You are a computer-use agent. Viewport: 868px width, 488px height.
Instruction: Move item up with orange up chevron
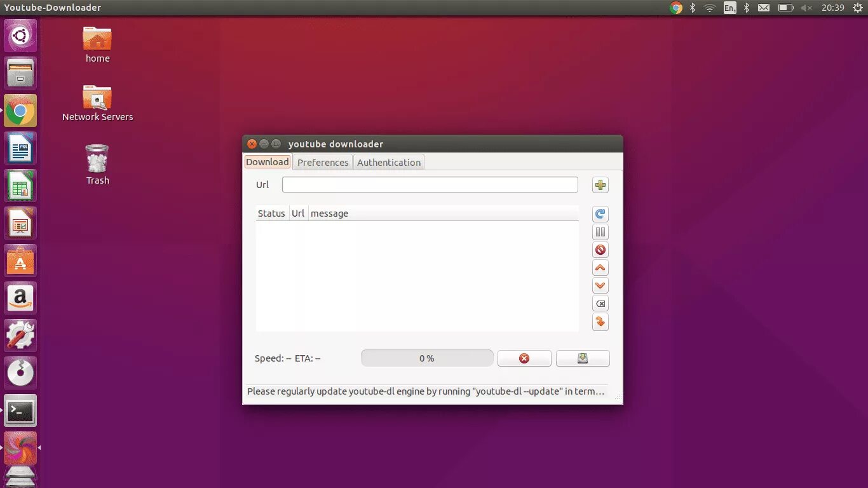[x=600, y=268]
